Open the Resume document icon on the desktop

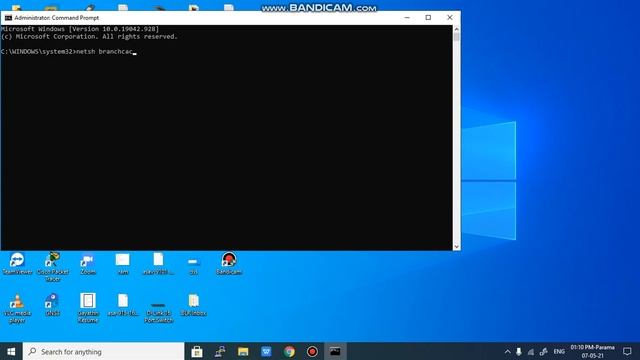click(88, 308)
